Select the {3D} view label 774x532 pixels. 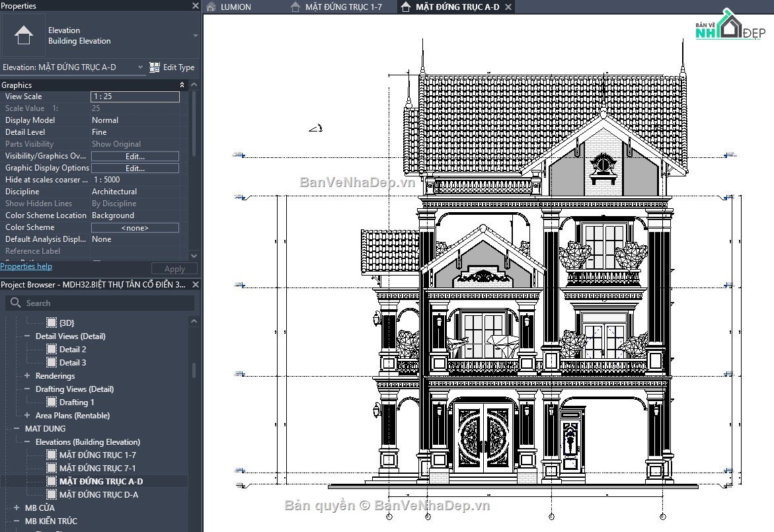click(67, 323)
